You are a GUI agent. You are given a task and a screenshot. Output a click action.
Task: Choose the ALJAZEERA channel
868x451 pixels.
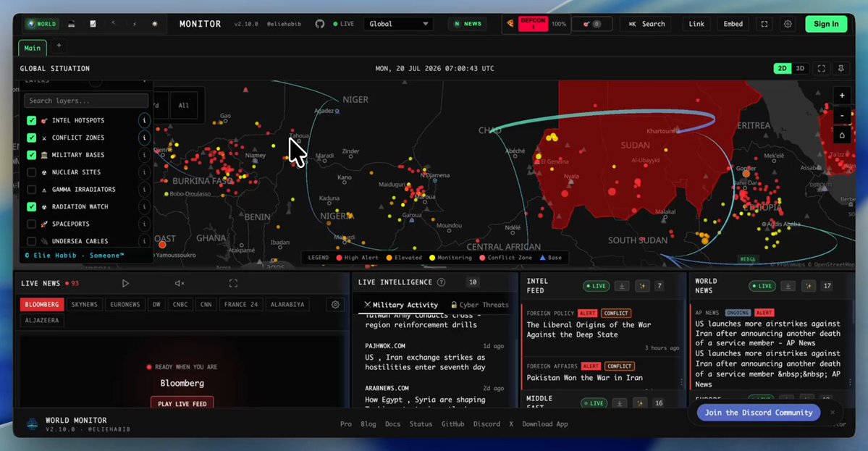click(41, 321)
